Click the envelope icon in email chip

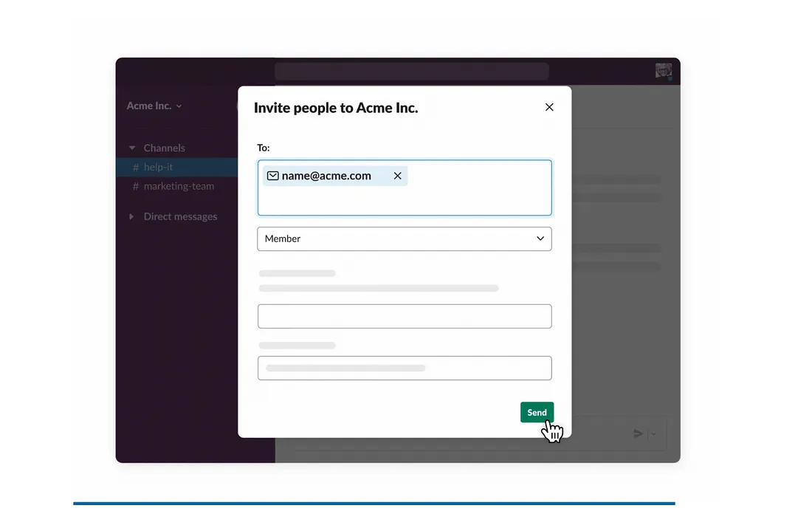coord(273,176)
